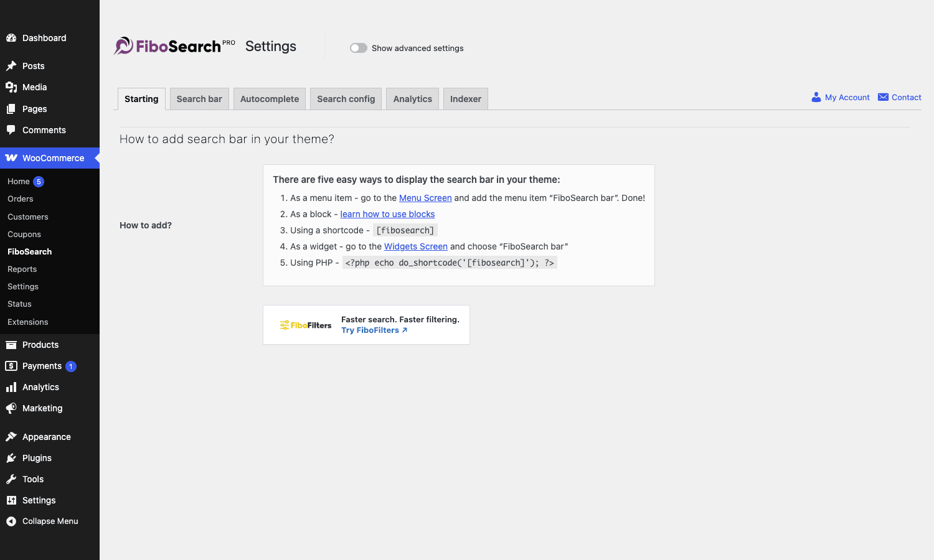This screenshot has width=934, height=560.
Task: Click the Contact envelope icon
Action: click(x=883, y=97)
